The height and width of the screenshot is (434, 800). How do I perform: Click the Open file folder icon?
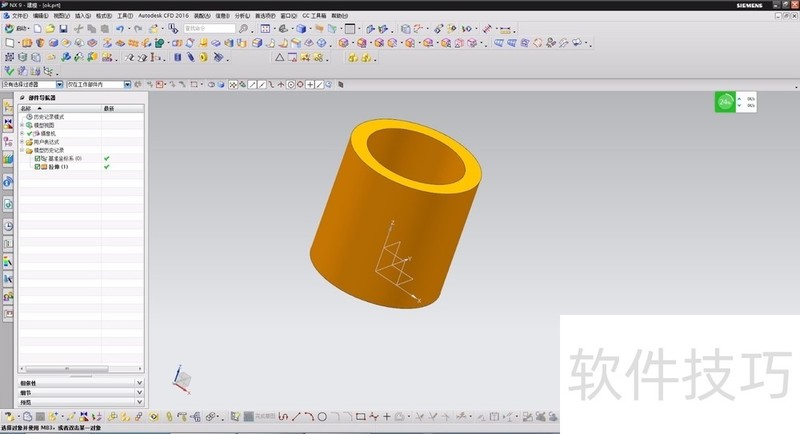50,29
